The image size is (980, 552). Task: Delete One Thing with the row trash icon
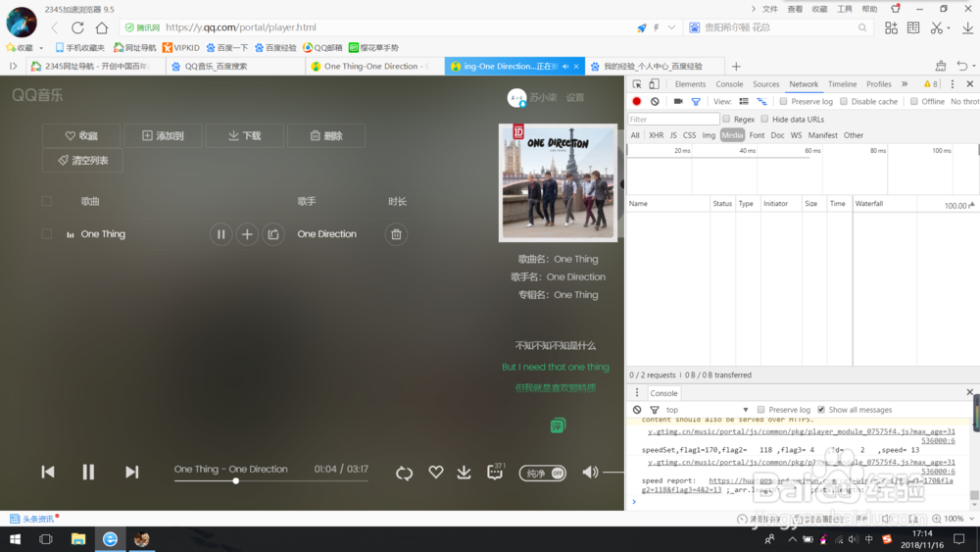[x=396, y=234]
